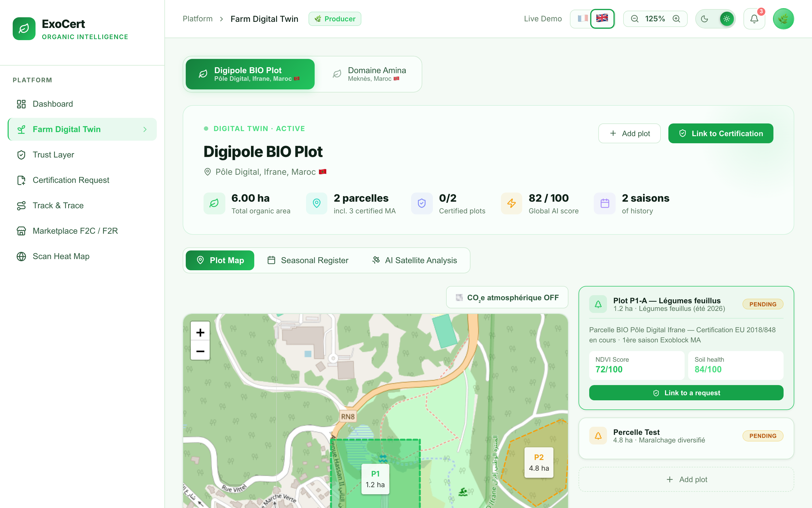The image size is (812, 508).
Task: Open Scan Heat Map
Action: point(82,256)
